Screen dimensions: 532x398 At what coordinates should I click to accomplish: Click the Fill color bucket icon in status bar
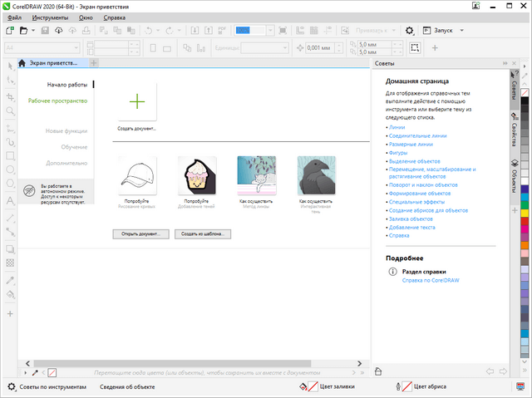point(304,387)
